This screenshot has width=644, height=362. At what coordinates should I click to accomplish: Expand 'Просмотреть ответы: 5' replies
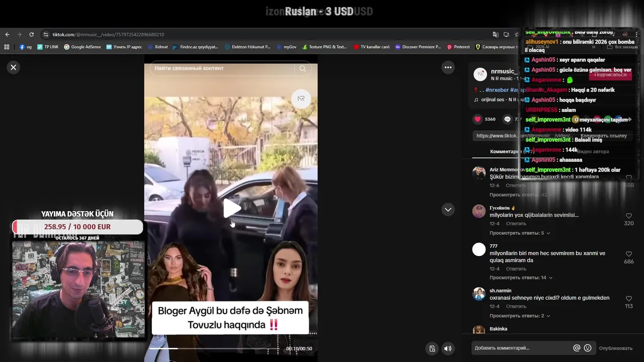(519, 233)
